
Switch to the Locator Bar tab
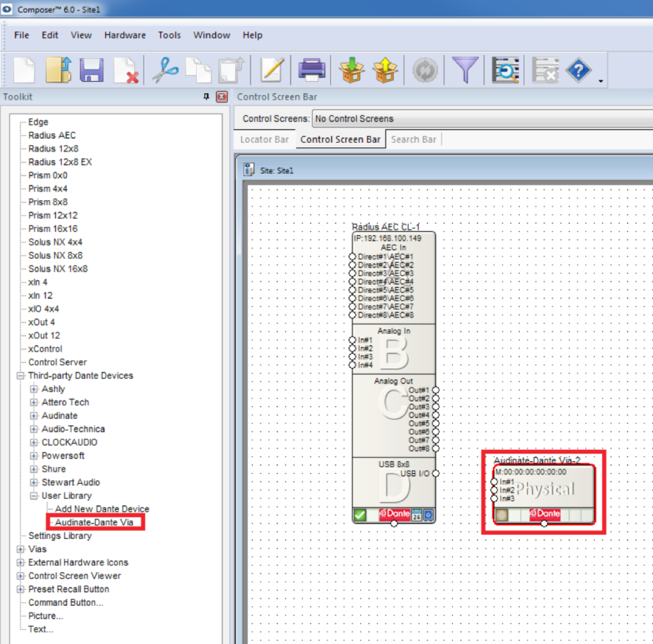point(264,138)
